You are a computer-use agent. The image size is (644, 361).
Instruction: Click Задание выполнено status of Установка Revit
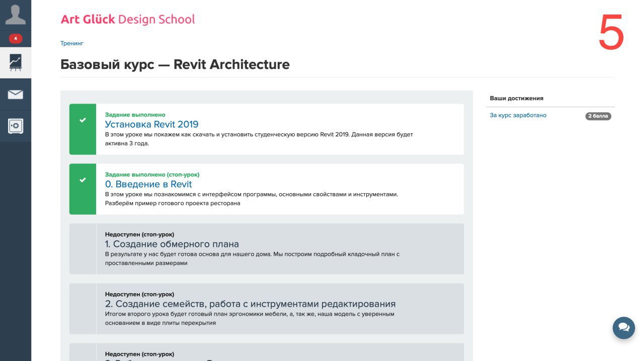135,115
